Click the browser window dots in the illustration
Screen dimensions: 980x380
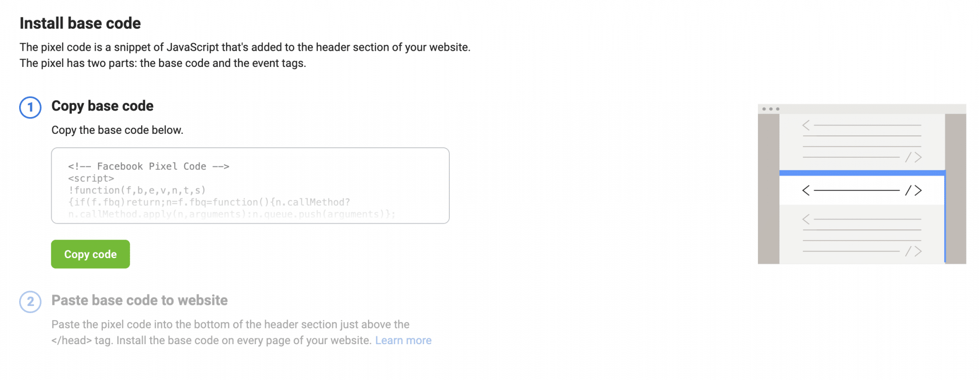[x=771, y=109]
